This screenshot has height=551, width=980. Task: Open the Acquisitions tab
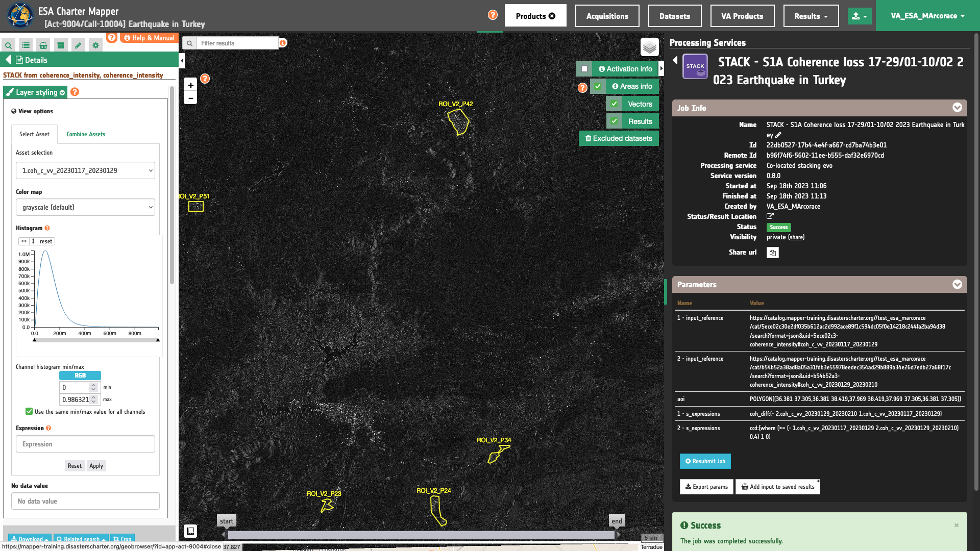tap(607, 16)
